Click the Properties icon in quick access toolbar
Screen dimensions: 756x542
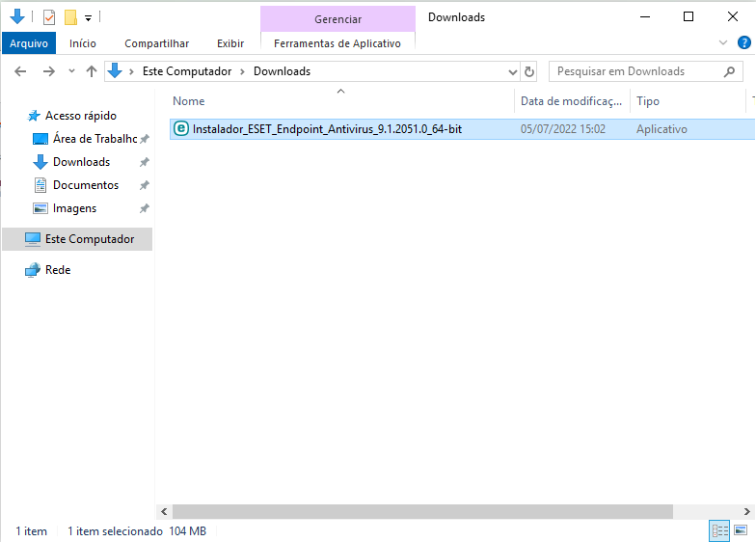coord(49,17)
